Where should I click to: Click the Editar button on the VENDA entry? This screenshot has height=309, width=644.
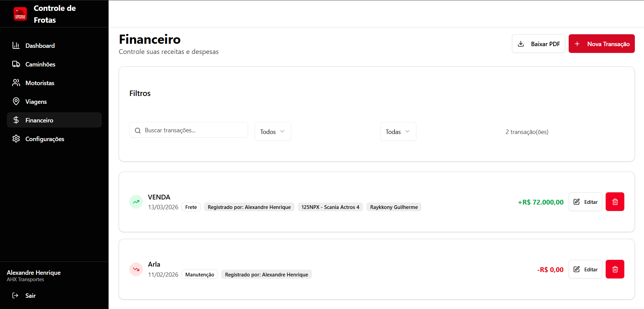point(585,201)
